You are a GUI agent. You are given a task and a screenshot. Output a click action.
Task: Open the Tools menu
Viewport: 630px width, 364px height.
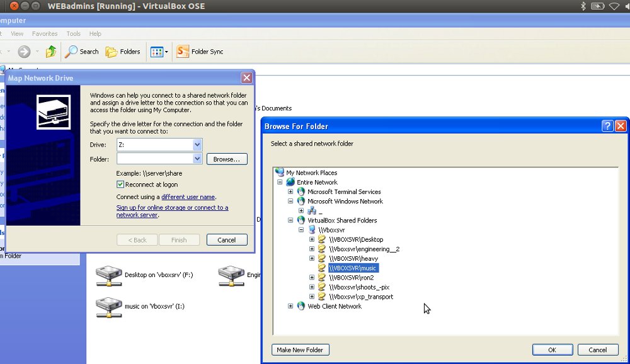(74, 34)
